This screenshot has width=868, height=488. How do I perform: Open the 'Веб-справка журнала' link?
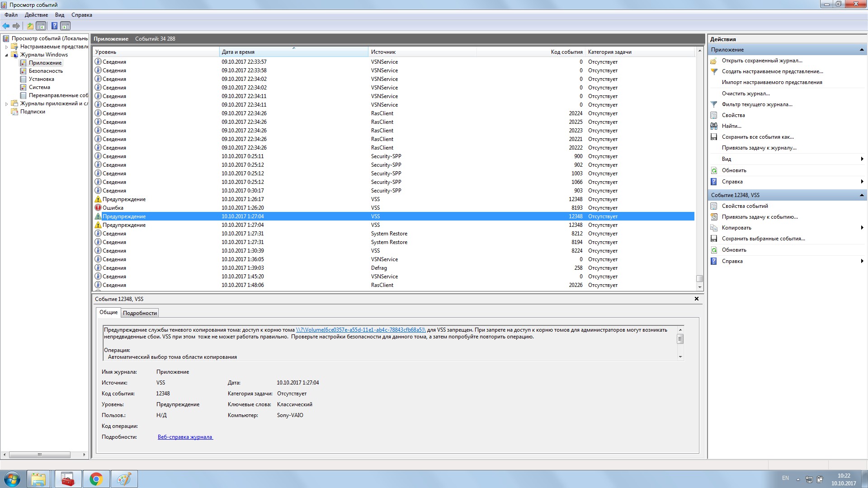pos(185,437)
